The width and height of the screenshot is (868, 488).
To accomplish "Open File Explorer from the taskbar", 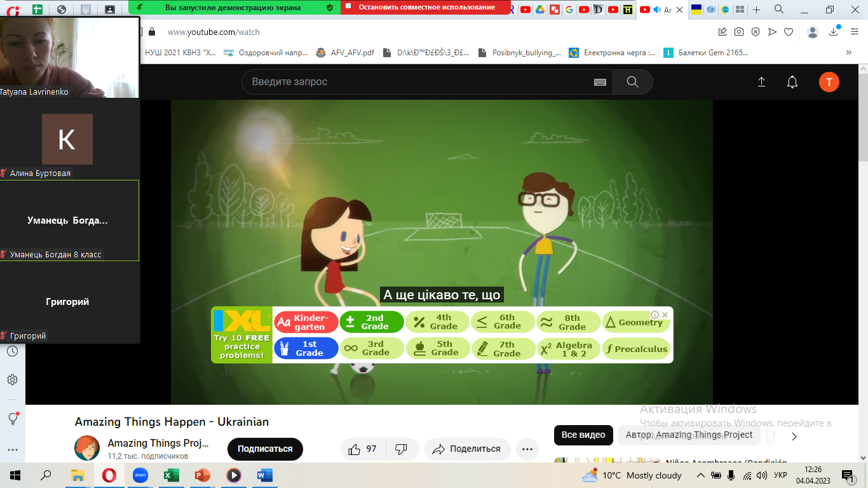I will tap(78, 475).
